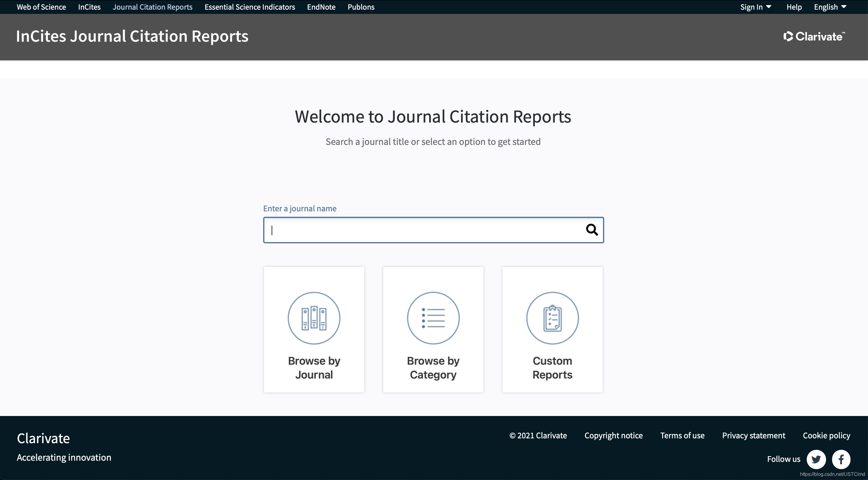Switch to the InCites nav item
This screenshot has height=480, width=868.
tap(89, 7)
